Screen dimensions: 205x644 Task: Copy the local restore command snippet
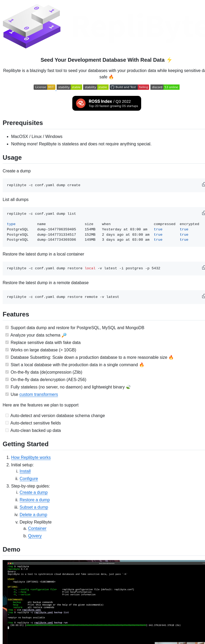(x=203, y=267)
